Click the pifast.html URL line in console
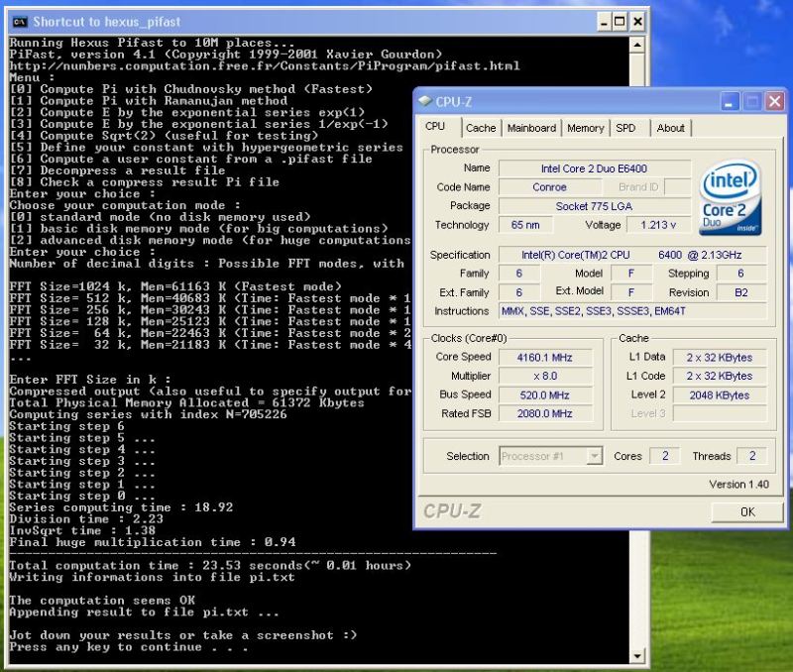 coord(264,65)
